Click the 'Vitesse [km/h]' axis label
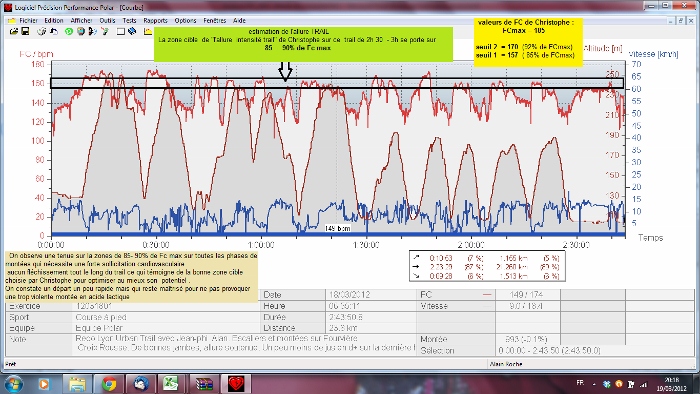The width and height of the screenshot is (700, 394). (653, 54)
